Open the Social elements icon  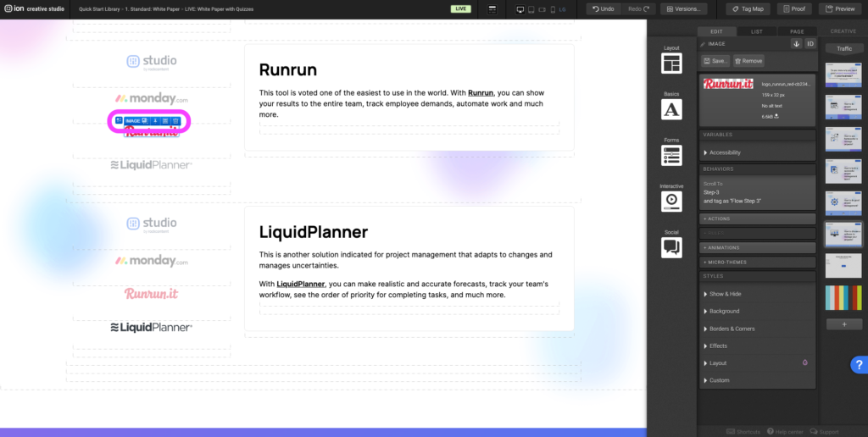(x=671, y=246)
